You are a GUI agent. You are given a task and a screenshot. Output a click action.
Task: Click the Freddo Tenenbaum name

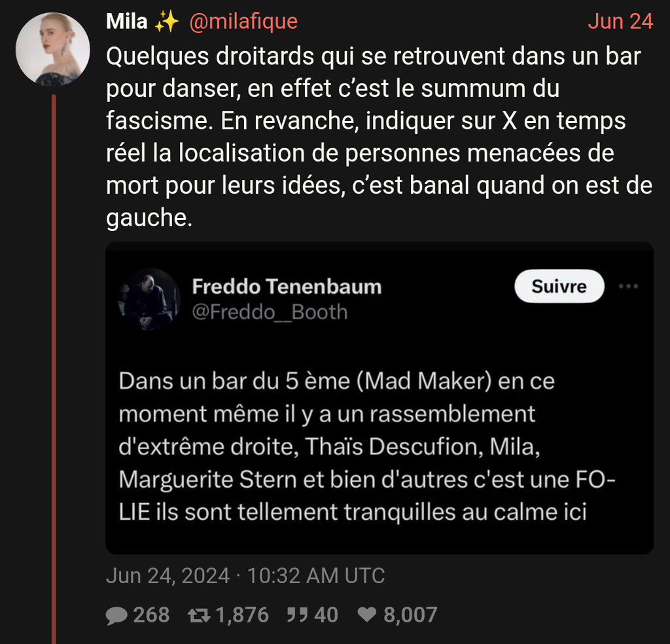tap(287, 286)
